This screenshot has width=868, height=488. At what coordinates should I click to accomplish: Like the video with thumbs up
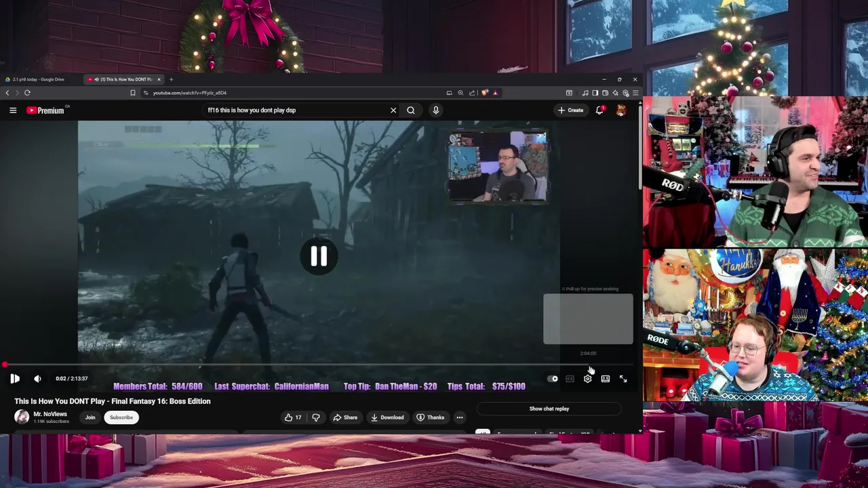(293, 418)
